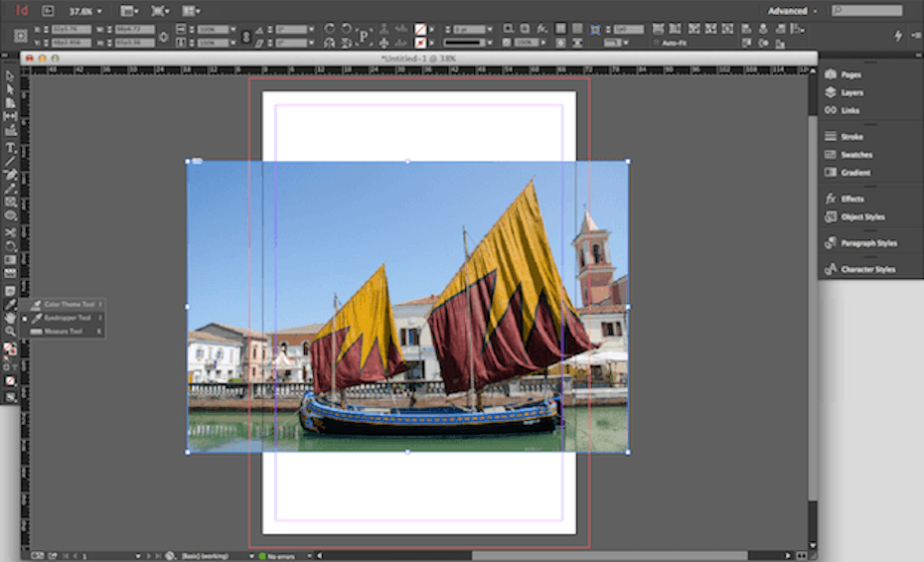This screenshot has height=562, width=924.
Task: Open the Swatches panel
Action: 856,155
